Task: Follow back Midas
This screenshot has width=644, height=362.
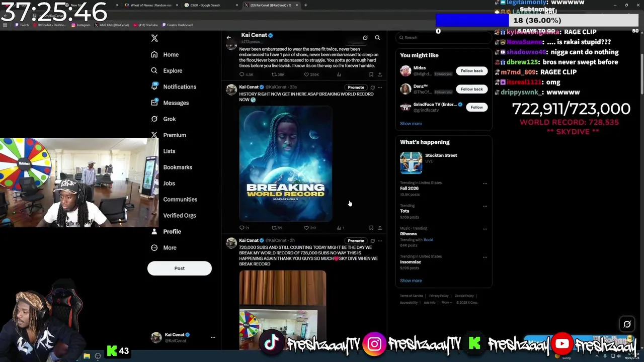Action: tap(471, 71)
